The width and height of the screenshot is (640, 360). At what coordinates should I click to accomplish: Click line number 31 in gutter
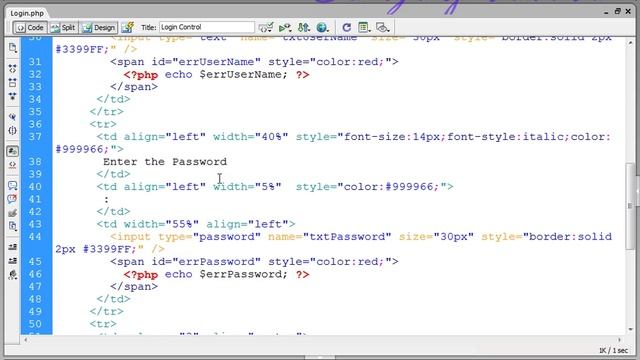(x=35, y=62)
